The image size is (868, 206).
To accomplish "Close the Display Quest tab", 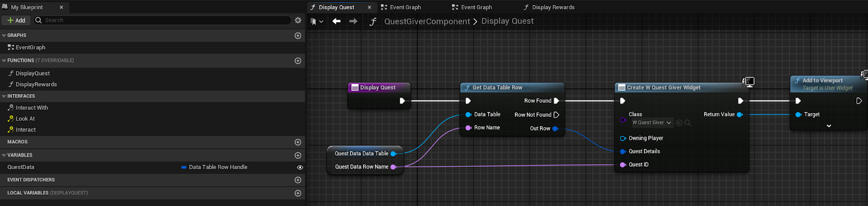I will [369, 7].
